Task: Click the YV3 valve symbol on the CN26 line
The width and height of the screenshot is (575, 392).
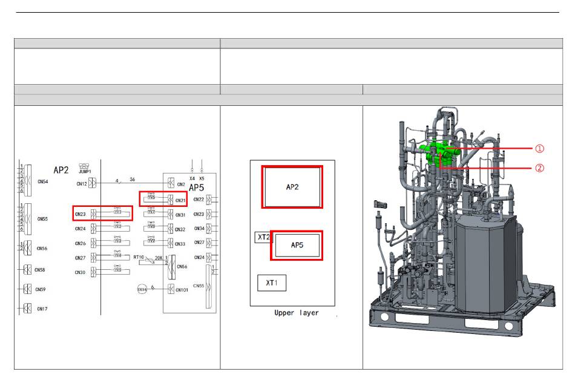Action: pyautogui.click(x=117, y=240)
